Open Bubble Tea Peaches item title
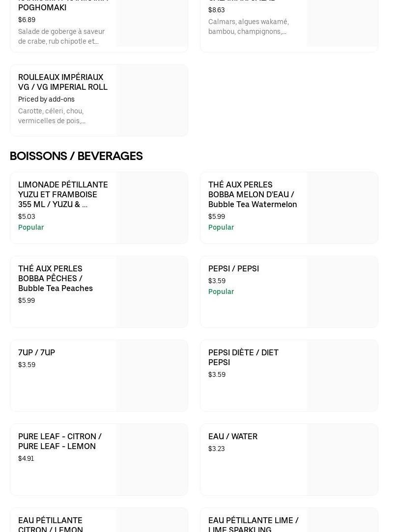395x532 pixels. click(56, 278)
